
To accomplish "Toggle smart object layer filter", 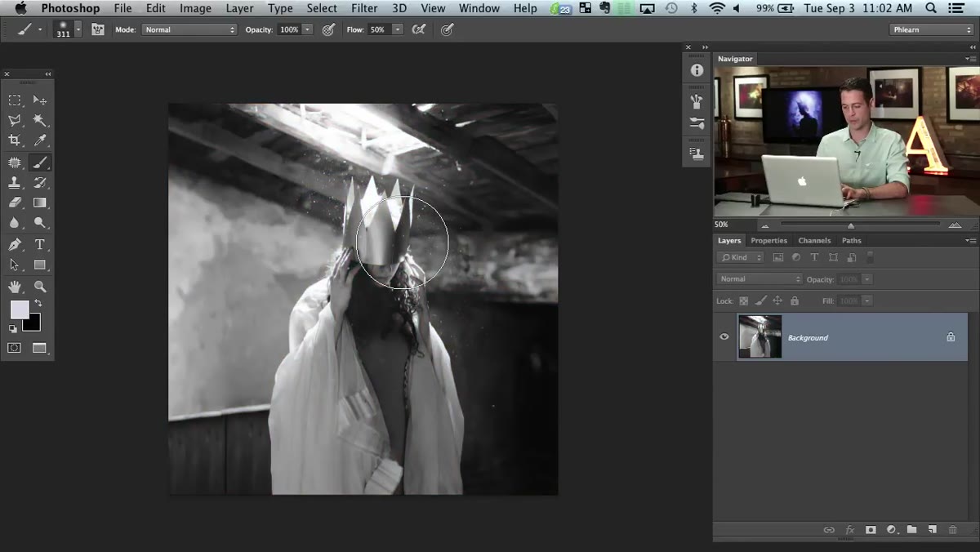I will [x=851, y=257].
